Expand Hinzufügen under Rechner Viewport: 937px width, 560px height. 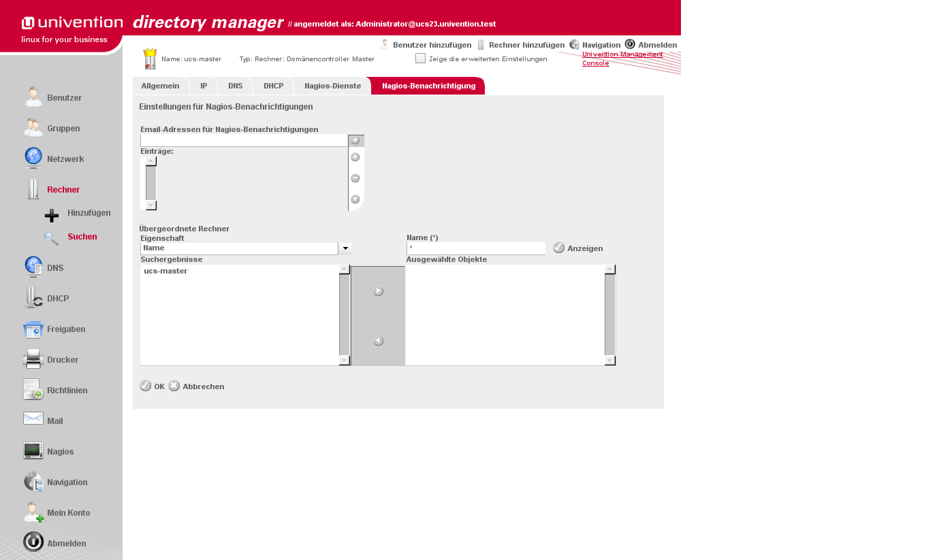point(89,213)
